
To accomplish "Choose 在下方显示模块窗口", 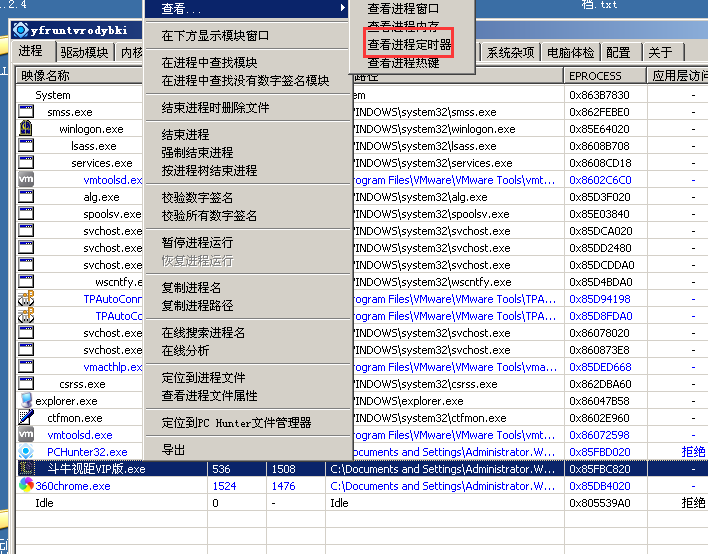I will [215, 35].
